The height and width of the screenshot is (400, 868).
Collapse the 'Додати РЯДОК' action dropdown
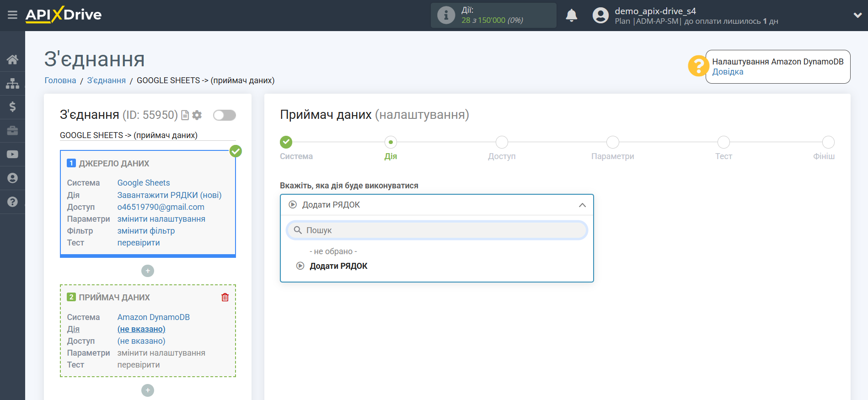[x=582, y=205]
